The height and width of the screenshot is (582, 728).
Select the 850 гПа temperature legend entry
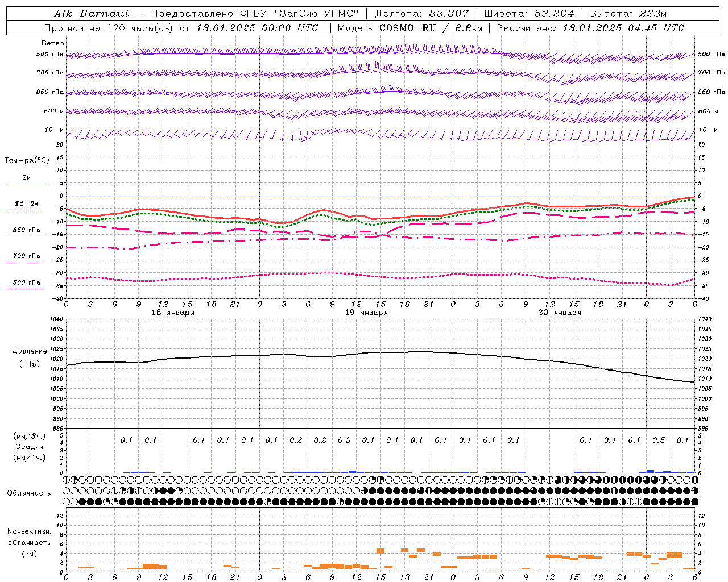(27, 230)
